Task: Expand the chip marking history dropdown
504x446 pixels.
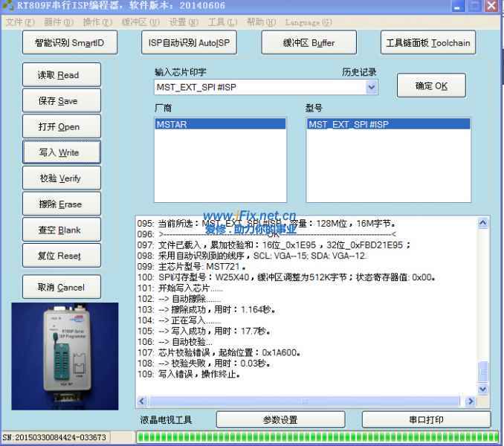Action: click(x=372, y=88)
